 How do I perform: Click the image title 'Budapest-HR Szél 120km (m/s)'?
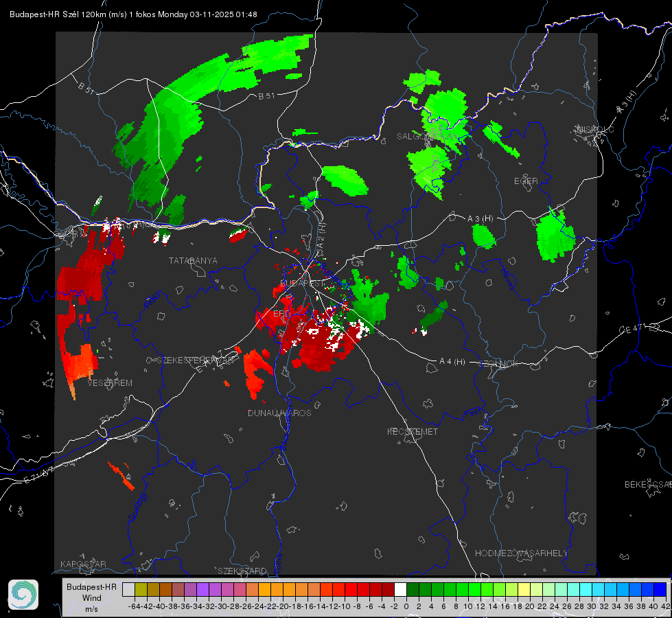tap(68, 14)
